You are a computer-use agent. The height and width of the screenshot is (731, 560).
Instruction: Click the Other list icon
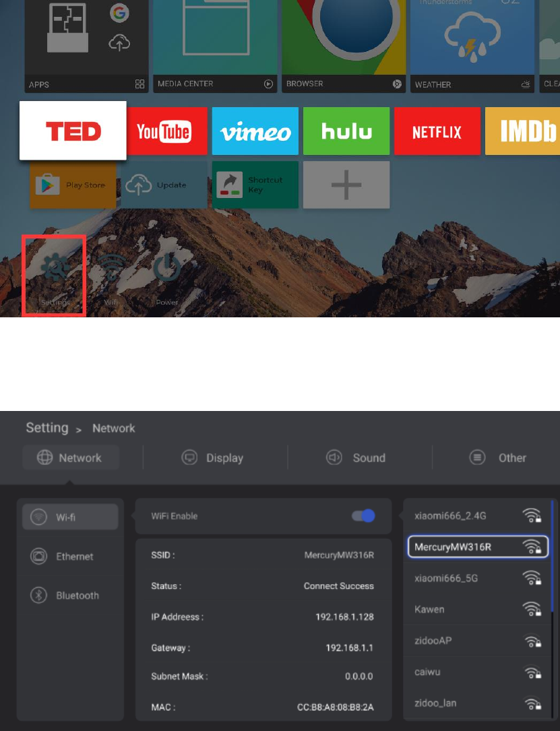tap(477, 457)
